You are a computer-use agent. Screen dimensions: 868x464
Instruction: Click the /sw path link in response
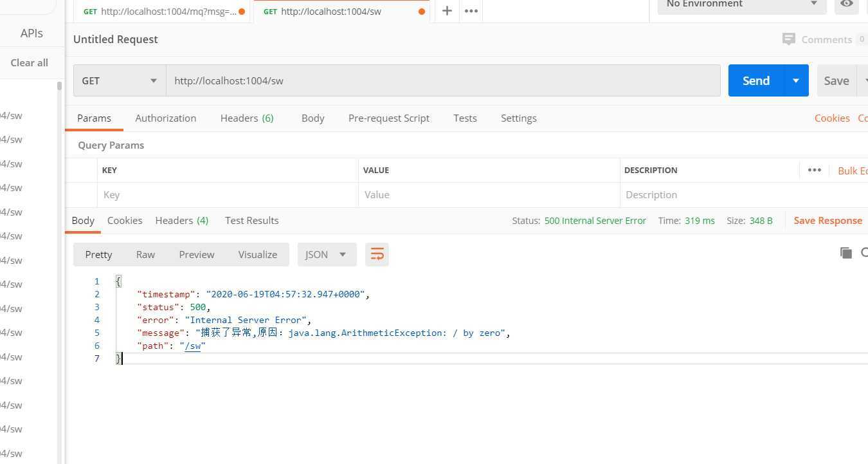tap(192, 346)
